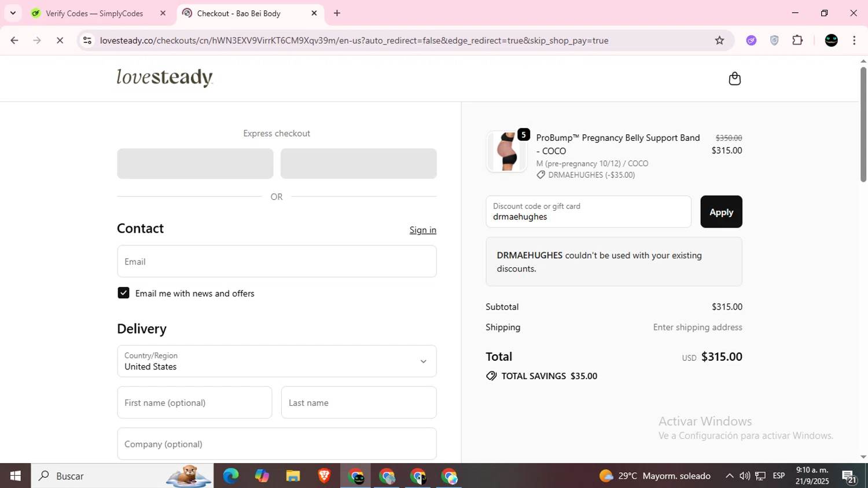Expand the Country/Region dropdown
Screen dimensions: 868x488
coord(277,361)
